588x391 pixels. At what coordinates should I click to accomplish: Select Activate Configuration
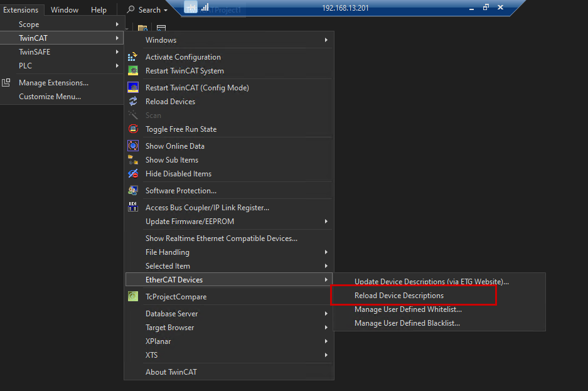click(229, 57)
